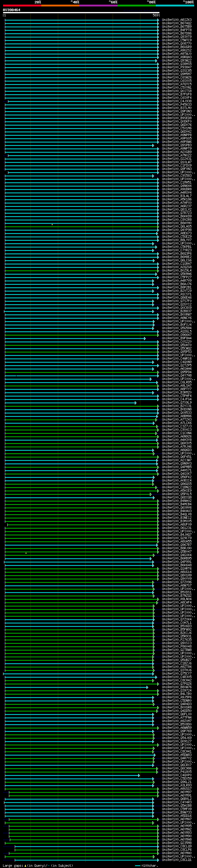The image size is (197, 868).
Task: Open hit UniRef100_Q2GYI2
Action: (177, 304)
